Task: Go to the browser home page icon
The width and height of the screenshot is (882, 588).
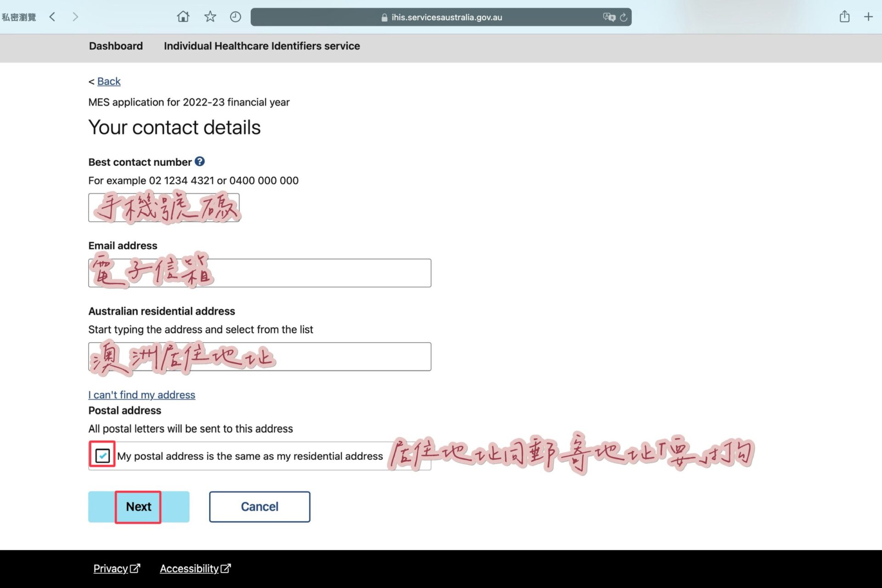Action: [x=183, y=17]
